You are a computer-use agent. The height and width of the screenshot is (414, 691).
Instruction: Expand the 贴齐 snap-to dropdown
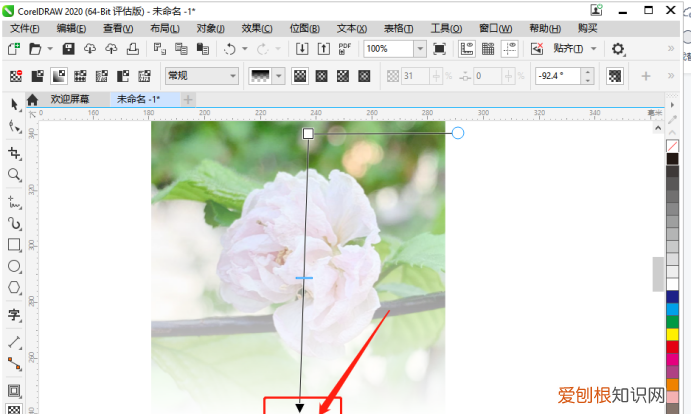coord(593,49)
